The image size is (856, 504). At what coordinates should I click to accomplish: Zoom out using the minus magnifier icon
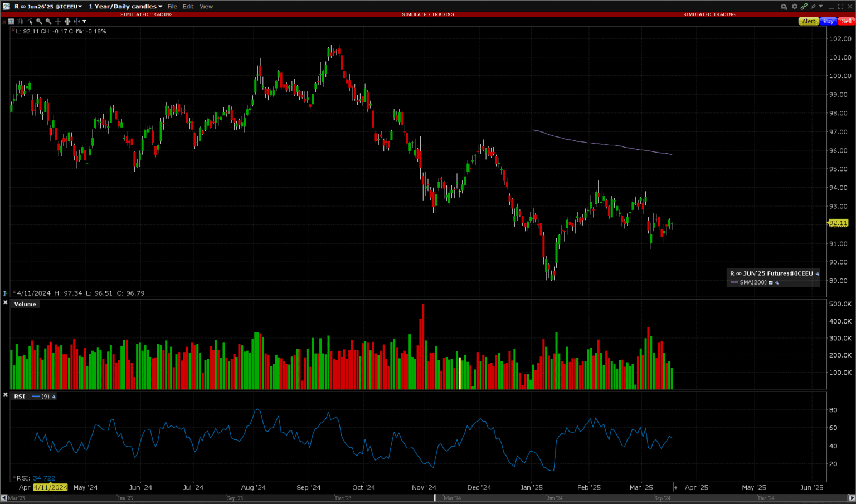pyautogui.click(x=48, y=21)
